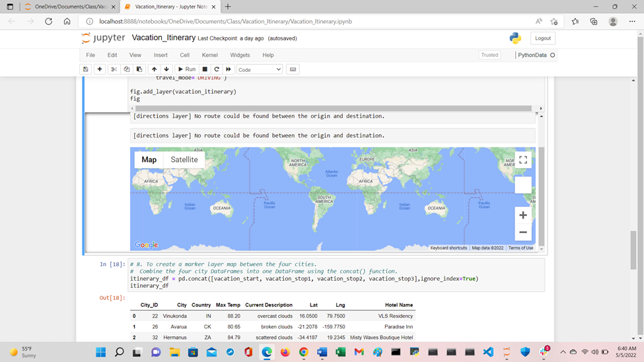Open Microsoft Edge from taskbar

click(x=267, y=352)
